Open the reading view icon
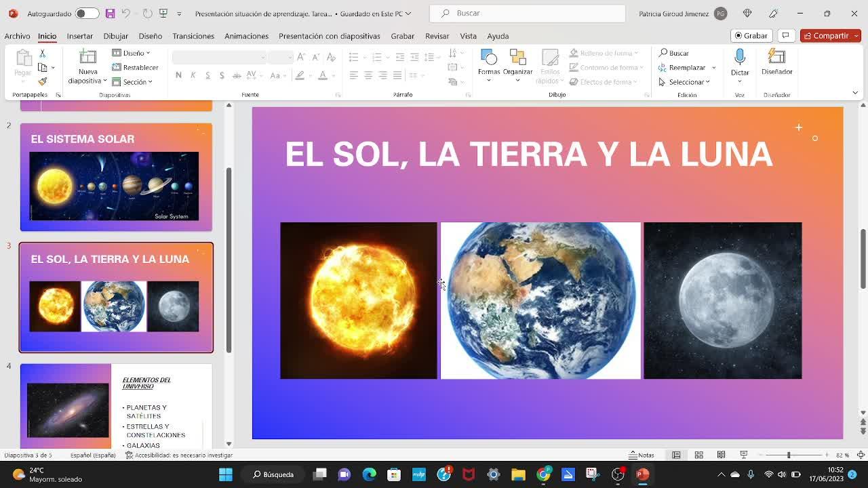This screenshot has height=488, width=868. click(x=721, y=455)
